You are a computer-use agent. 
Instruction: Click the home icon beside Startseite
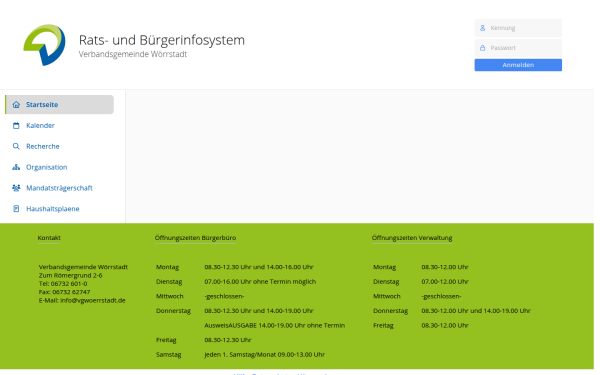point(16,104)
